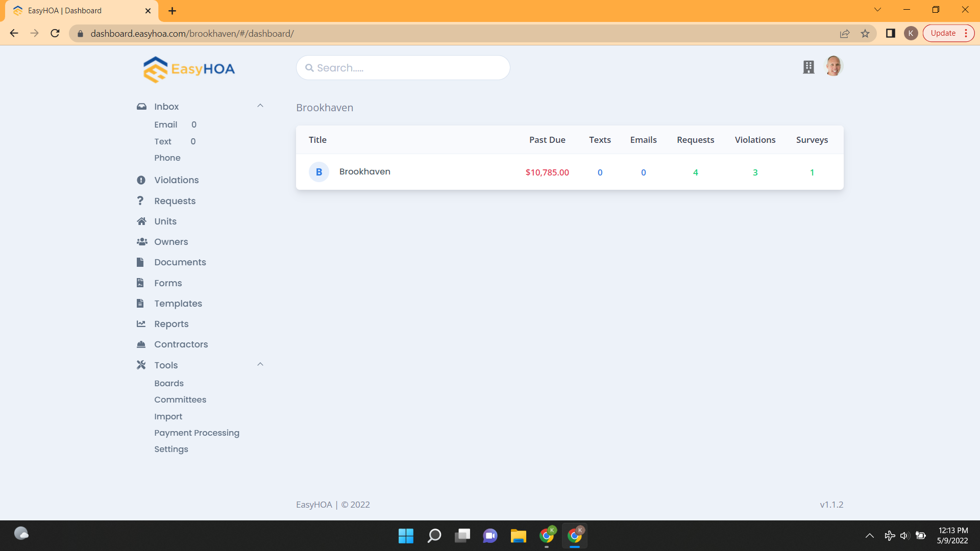The width and height of the screenshot is (980, 551).
Task: Click the Reports icon in sidebar
Action: point(141,323)
